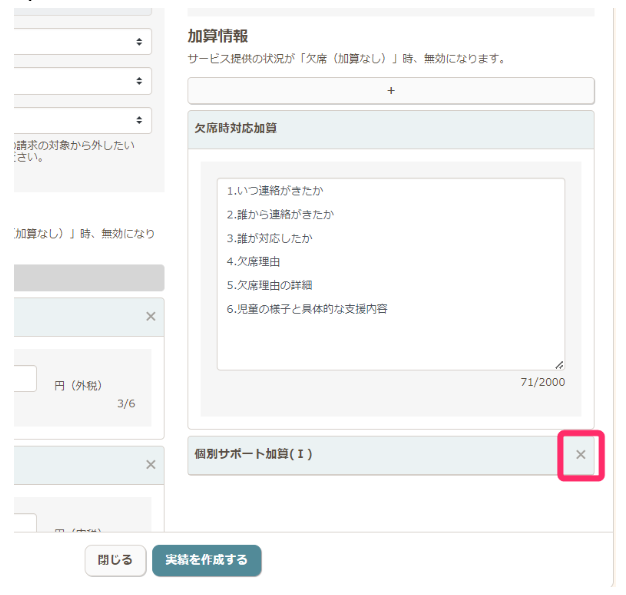
Task: Close the upper left card with its X
Action: [151, 317]
